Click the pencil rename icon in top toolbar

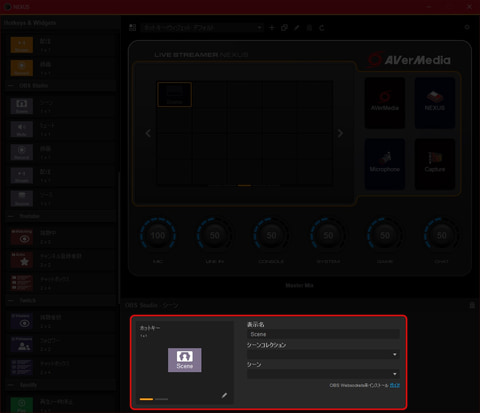click(x=297, y=28)
